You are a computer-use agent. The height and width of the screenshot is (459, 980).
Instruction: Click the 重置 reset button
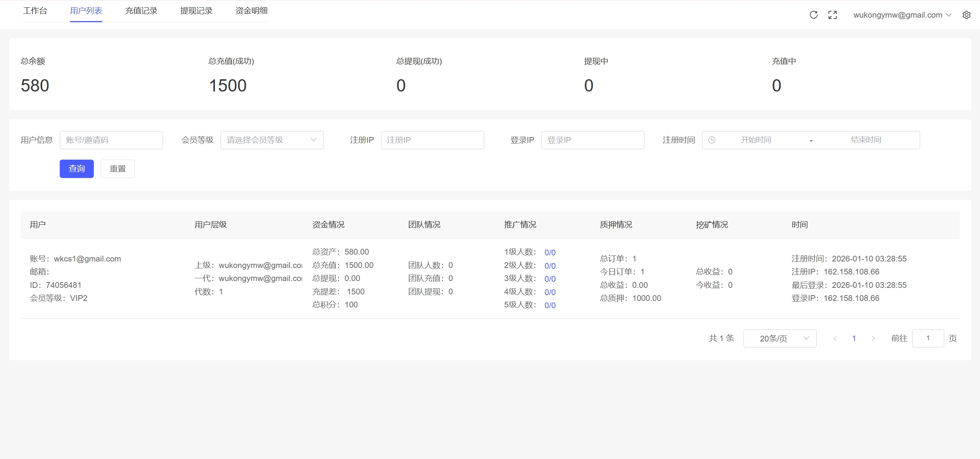point(118,169)
